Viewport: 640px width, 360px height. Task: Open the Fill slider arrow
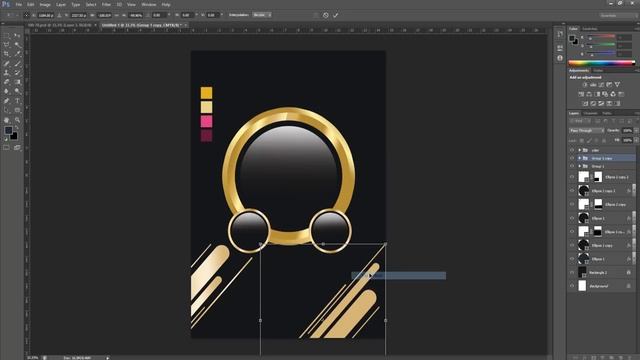click(636, 140)
